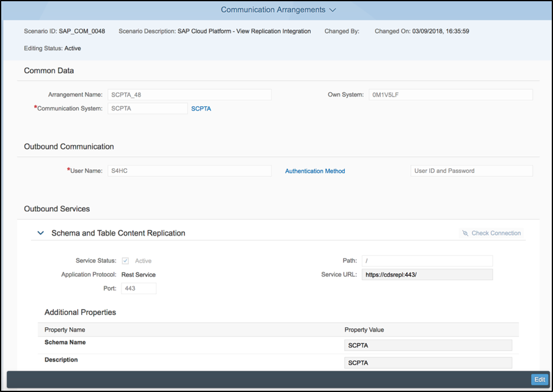Click the Rest Service protocol value
Viewport: 553px width, 392px height.
click(138, 275)
